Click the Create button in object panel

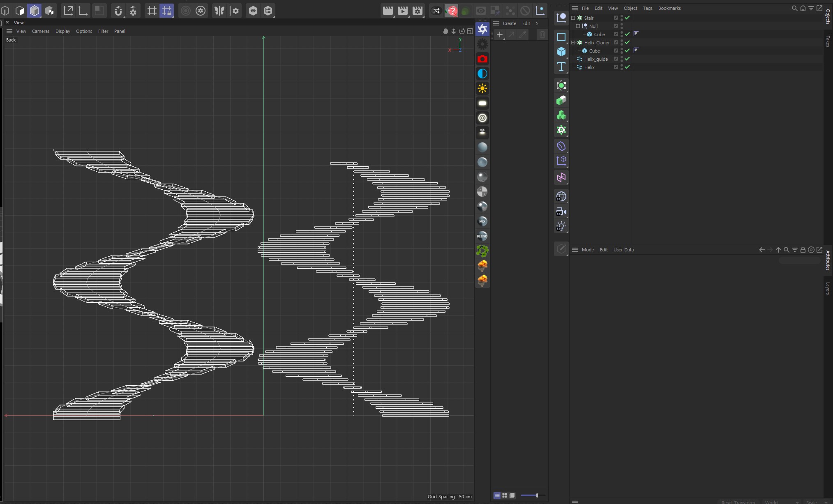[509, 23]
